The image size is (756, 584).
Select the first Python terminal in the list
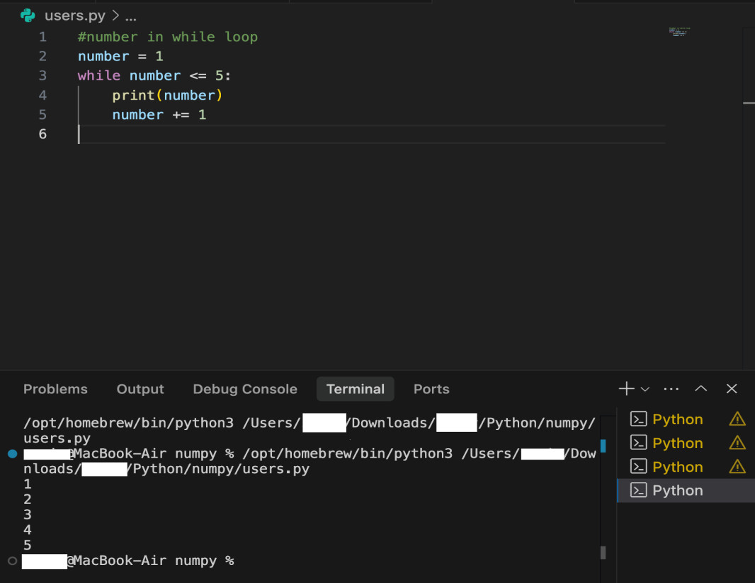coord(677,419)
